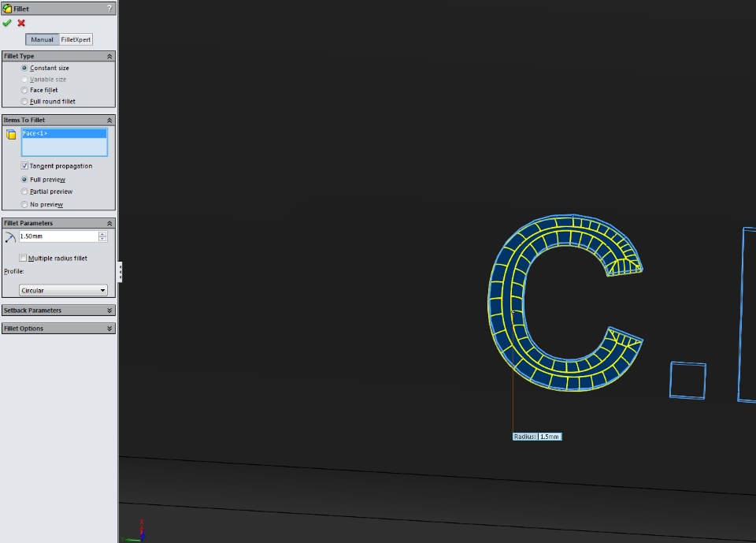Viewport: 756px width, 543px height.
Task: Cancel the fillet with red X
Action: pos(21,23)
